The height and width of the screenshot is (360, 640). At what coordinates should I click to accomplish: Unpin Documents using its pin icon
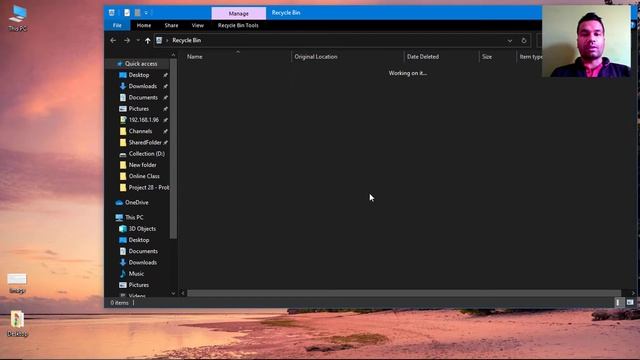coord(165,98)
